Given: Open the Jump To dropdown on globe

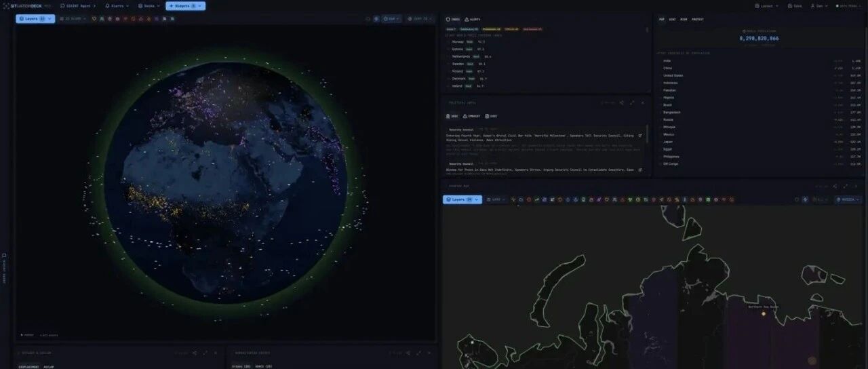Looking at the screenshot, I should coord(420,19).
